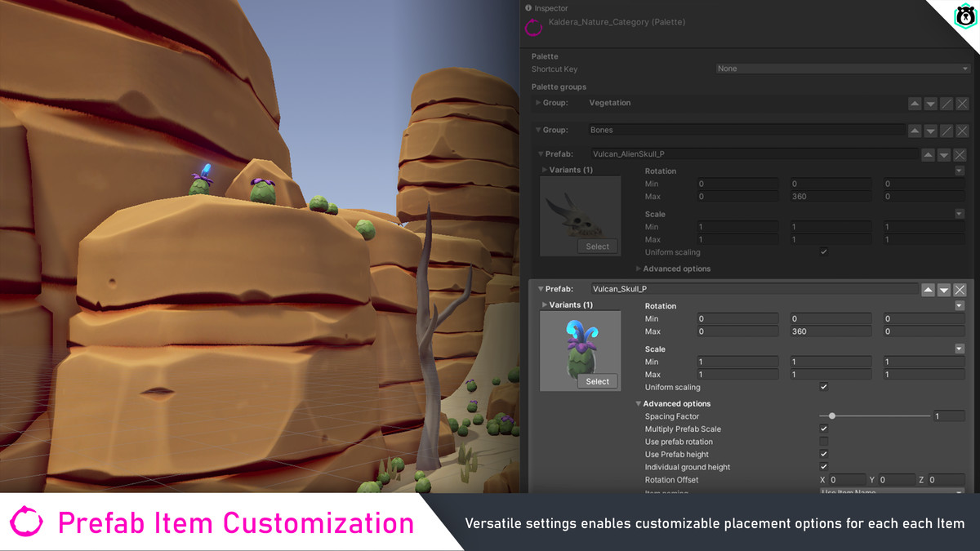Disable Multiply Prefab Scale checkbox

823,429
